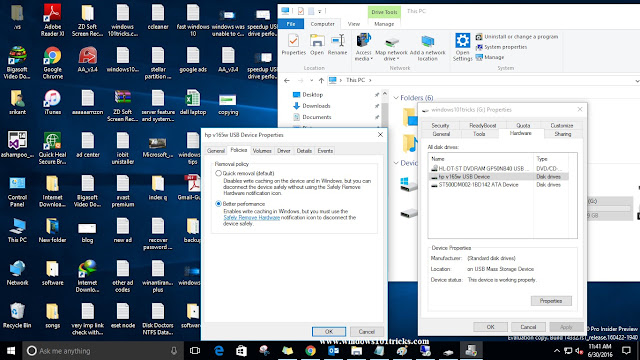Switch to View ribbon tab
Image resolution: width=640 pixels, height=360 pixels.
click(x=354, y=24)
